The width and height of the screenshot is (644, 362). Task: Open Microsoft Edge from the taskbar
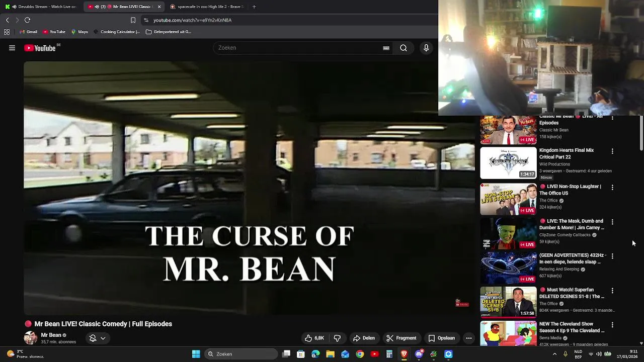[x=315, y=354]
